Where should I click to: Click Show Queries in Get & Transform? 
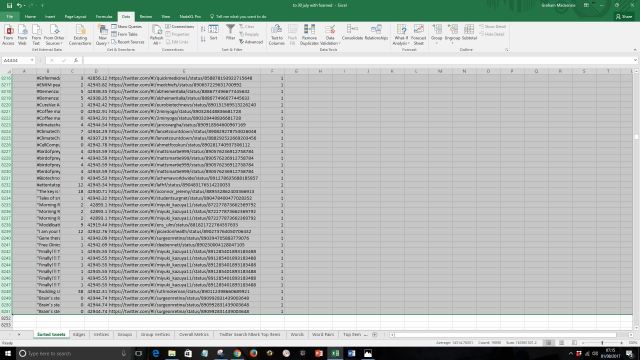coord(127,27)
